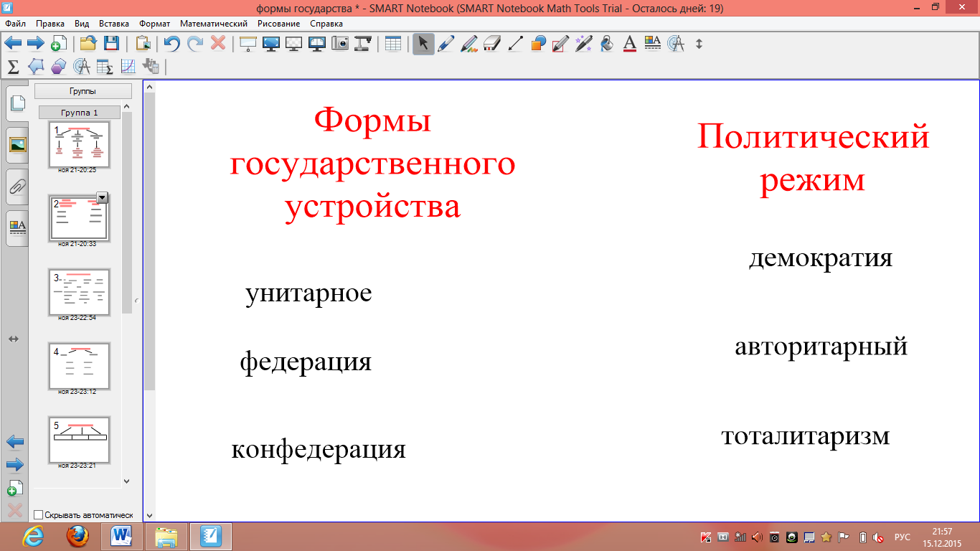The image size is (980, 551).
Task: Insert equation with the Sigma icon
Action: pyautogui.click(x=13, y=67)
